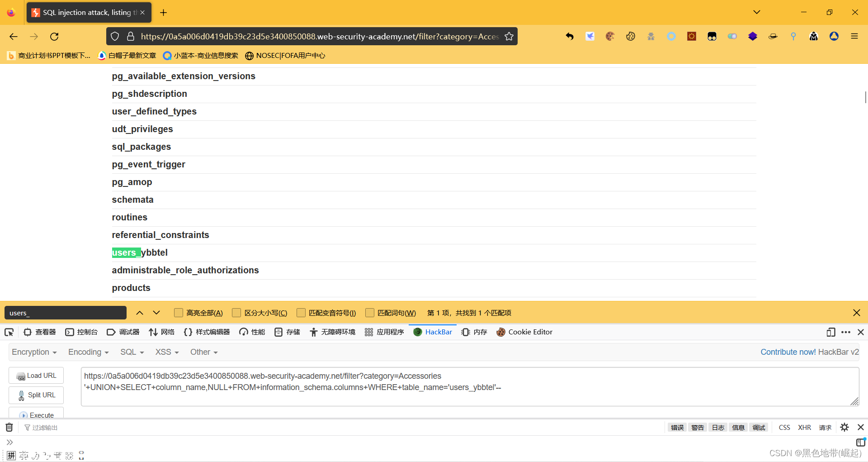
Task: Clear console output with trash icon
Action: click(x=9, y=427)
